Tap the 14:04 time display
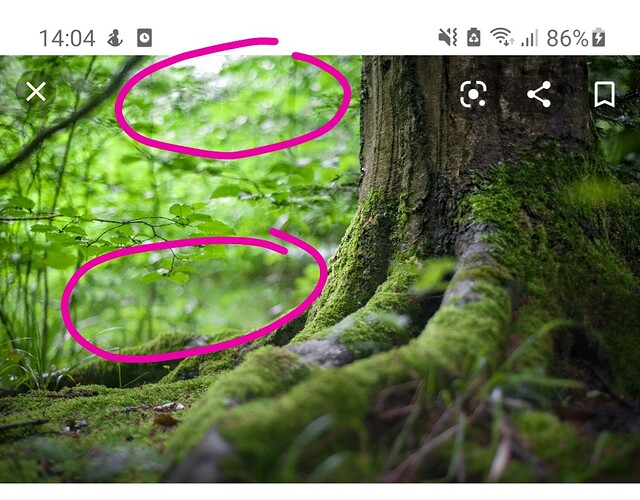Screen dimensions: 640x500 point(67,38)
